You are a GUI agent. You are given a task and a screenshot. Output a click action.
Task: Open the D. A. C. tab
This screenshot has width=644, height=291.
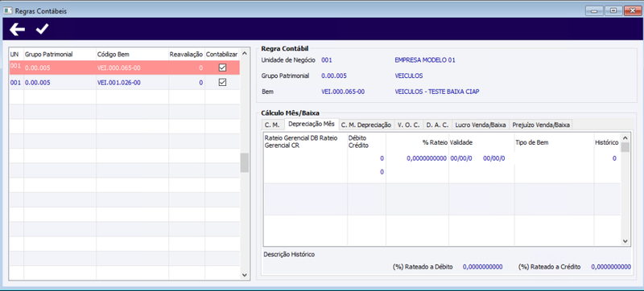pyautogui.click(x=437, y=125)
